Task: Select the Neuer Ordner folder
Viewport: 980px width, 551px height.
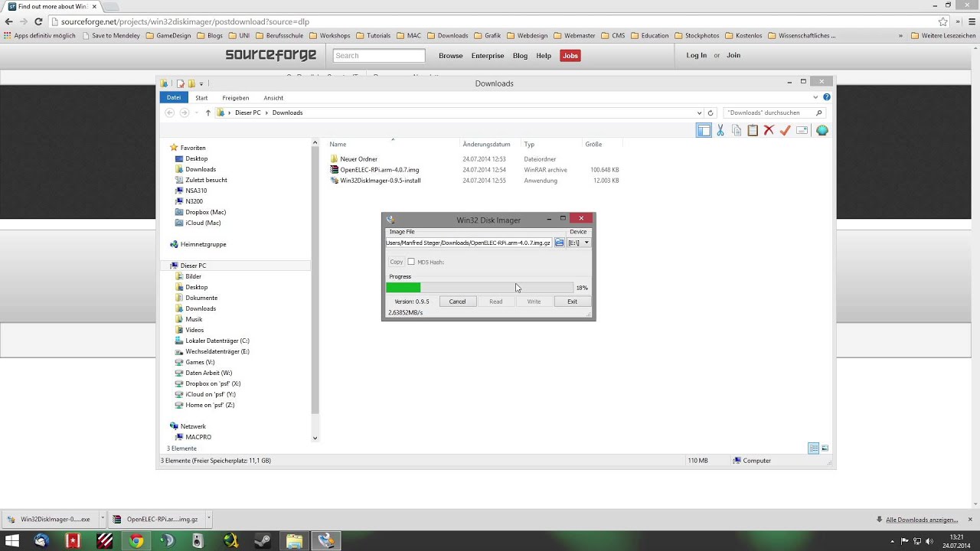Action: (358, 159)
